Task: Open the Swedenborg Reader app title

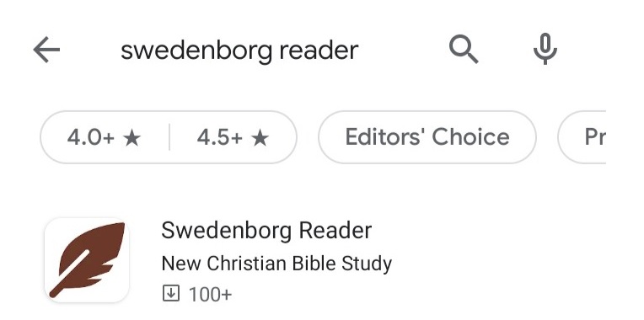Action: (x=266, y=230)
